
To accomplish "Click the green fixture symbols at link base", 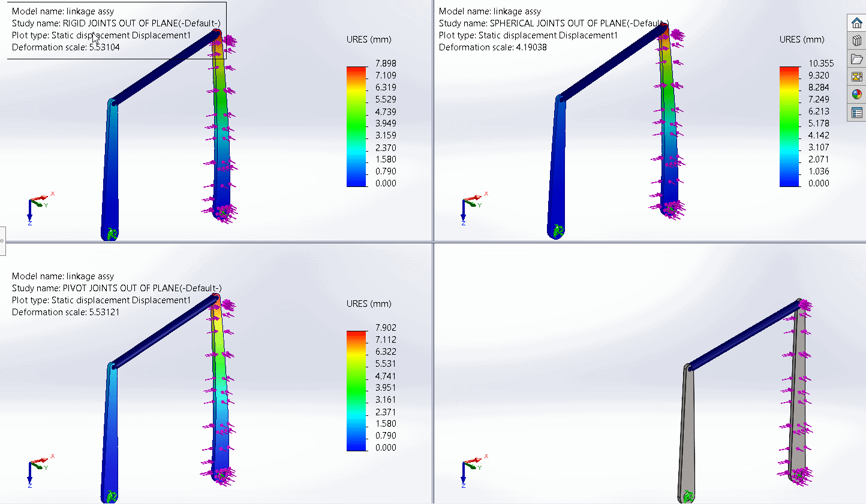I will click(110, 233).
